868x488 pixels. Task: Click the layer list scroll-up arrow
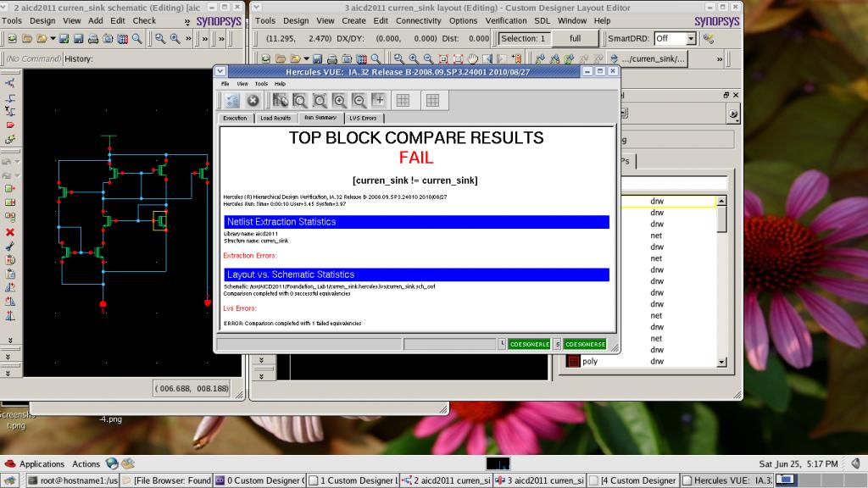[x=721, y=201]
